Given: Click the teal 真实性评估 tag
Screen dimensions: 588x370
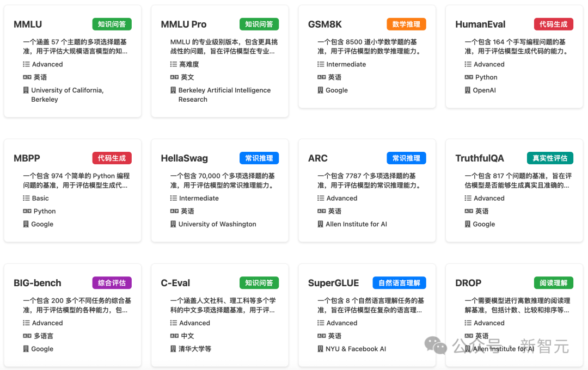Looking at the screenshot, I should [550, 158].
